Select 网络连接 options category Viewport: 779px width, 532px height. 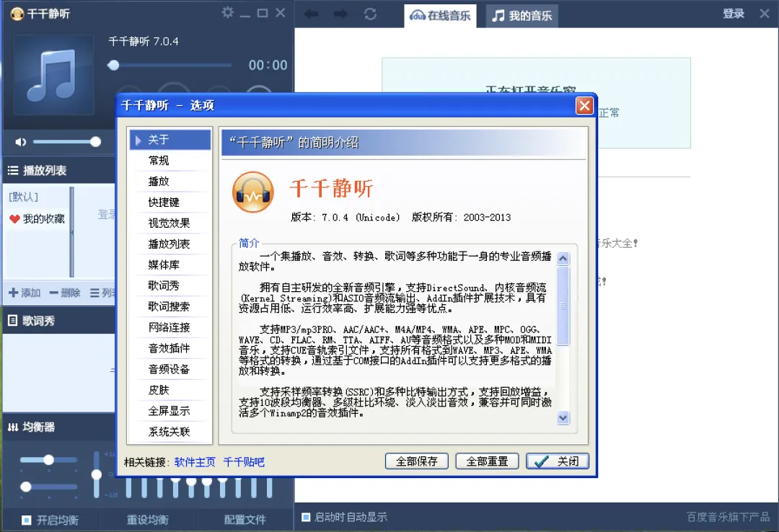click(x=170, y=328)
